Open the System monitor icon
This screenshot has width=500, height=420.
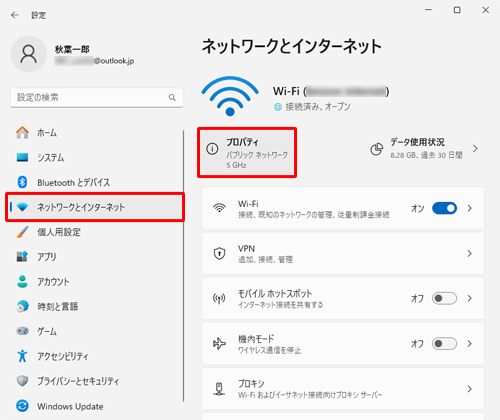click(22, 157)
